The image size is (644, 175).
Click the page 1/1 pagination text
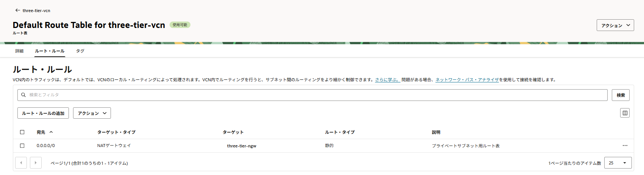pos(89,163)
